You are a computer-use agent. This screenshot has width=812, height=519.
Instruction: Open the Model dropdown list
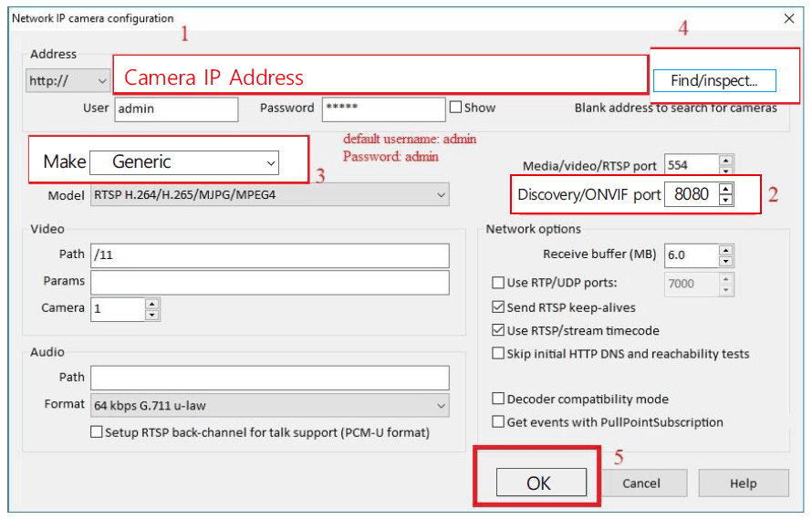click(442, 195)
